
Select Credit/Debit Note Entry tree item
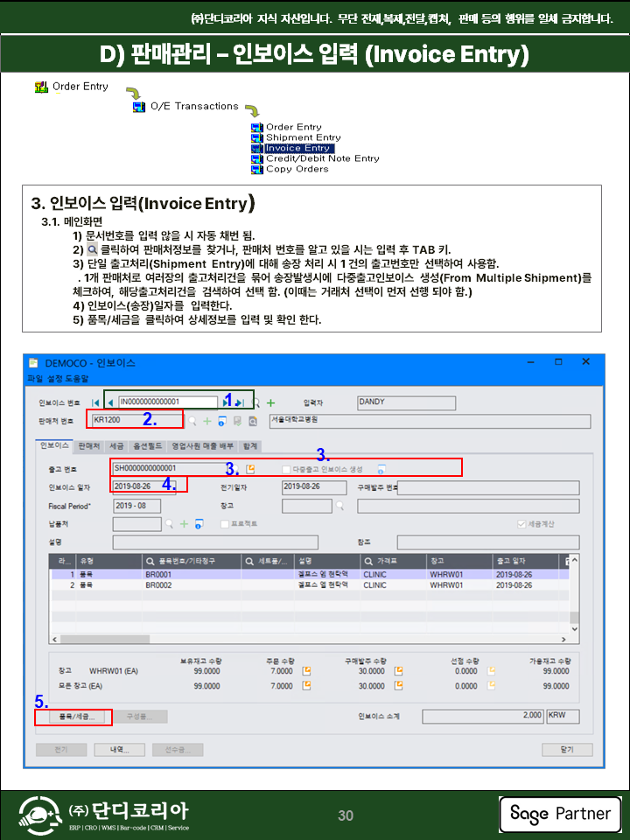(323, 158)
